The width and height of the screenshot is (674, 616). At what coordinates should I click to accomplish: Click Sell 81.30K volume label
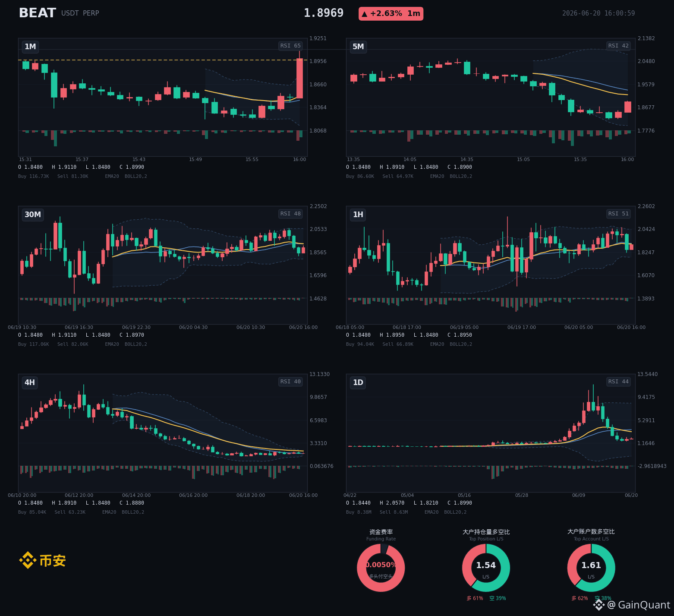[x=73, y=176]
